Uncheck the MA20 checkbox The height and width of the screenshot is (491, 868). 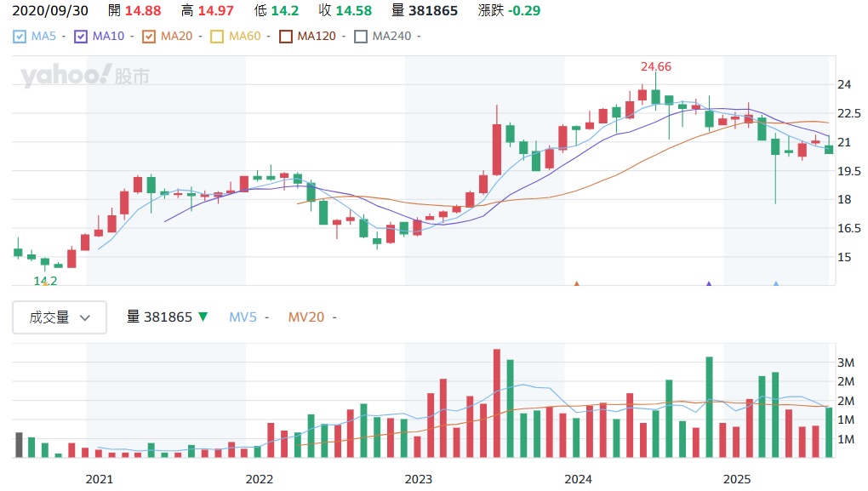(149, 37)
